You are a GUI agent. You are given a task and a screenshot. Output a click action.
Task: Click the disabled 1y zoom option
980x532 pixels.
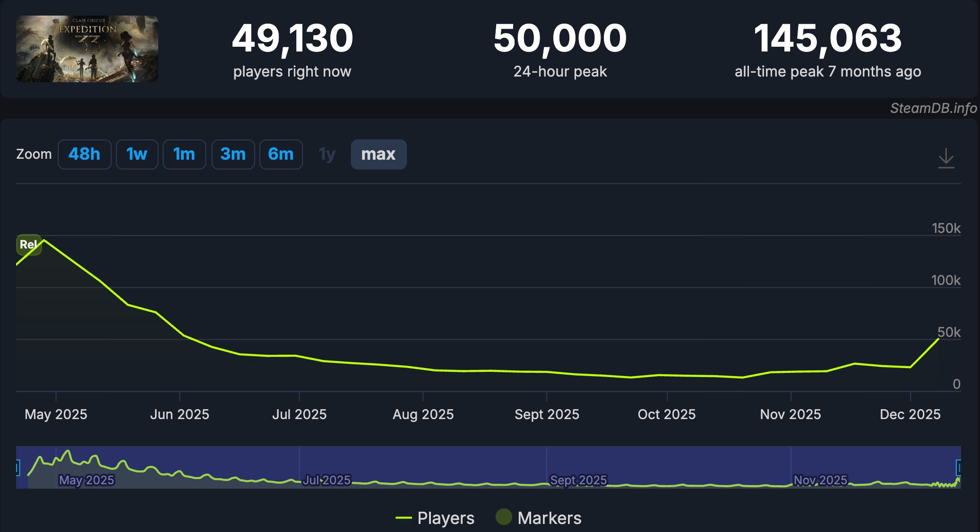point(327,154)
